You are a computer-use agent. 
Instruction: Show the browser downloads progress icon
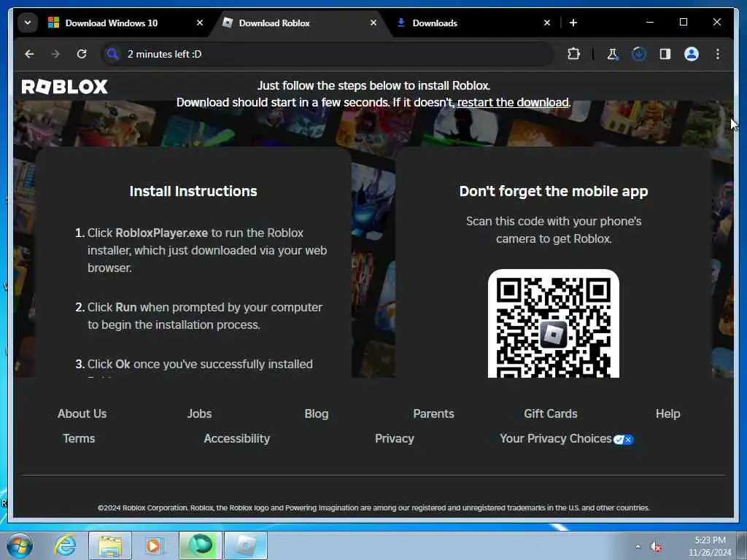tap(639, 54)
